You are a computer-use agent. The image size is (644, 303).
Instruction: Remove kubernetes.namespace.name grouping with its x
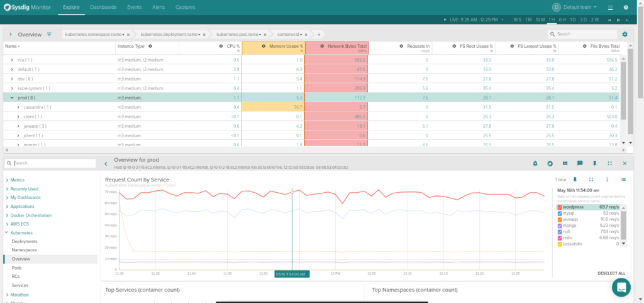pyautogui.click(x=128, y=35)
